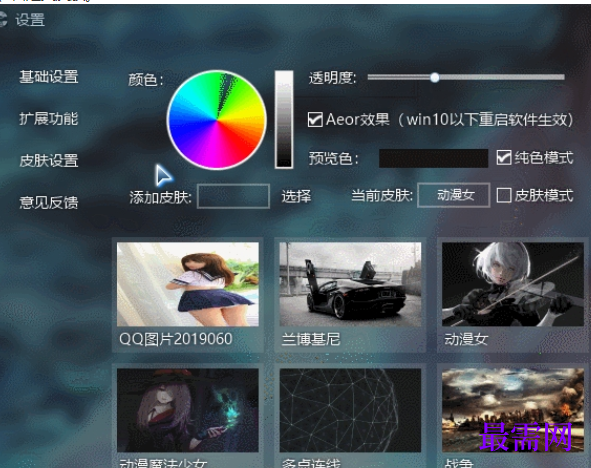
Task: Click the 添加皮肤 input field
Action: 233,196
